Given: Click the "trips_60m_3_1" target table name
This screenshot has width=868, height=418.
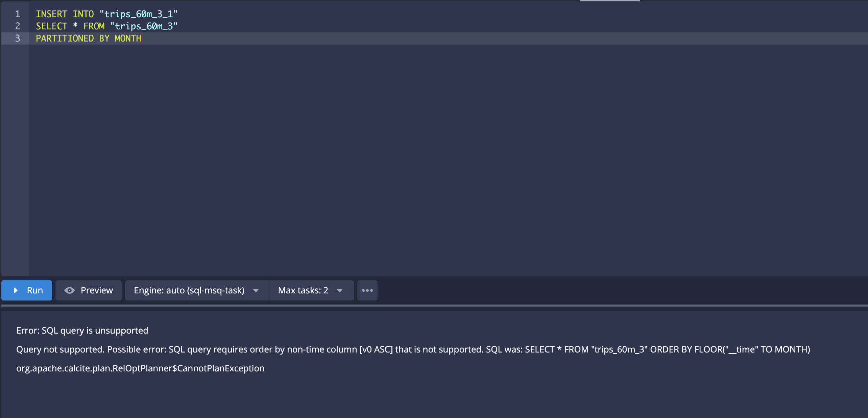Looking at the screenshot, I should pyautogui.click(x=139, y=14).
